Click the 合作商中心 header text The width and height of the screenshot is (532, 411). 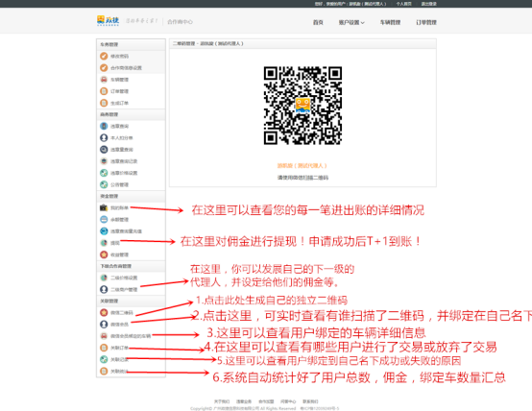tap(180, 22)
